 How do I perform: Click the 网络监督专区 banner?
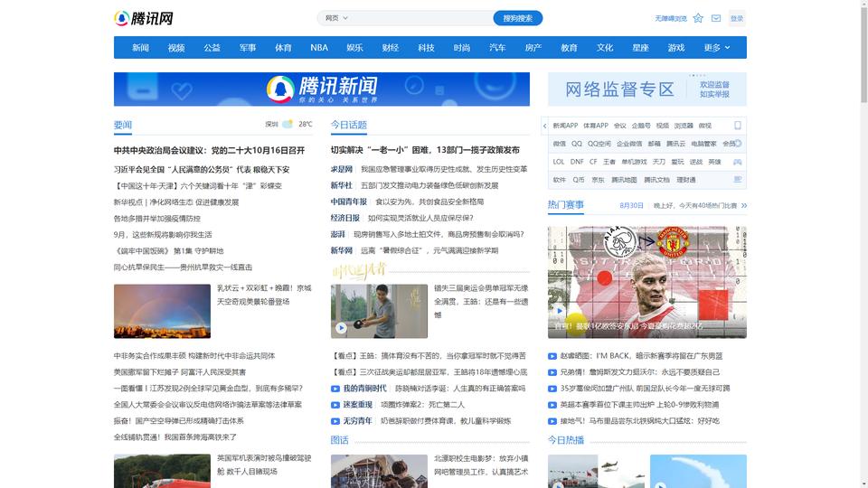[x=647, y=89]
